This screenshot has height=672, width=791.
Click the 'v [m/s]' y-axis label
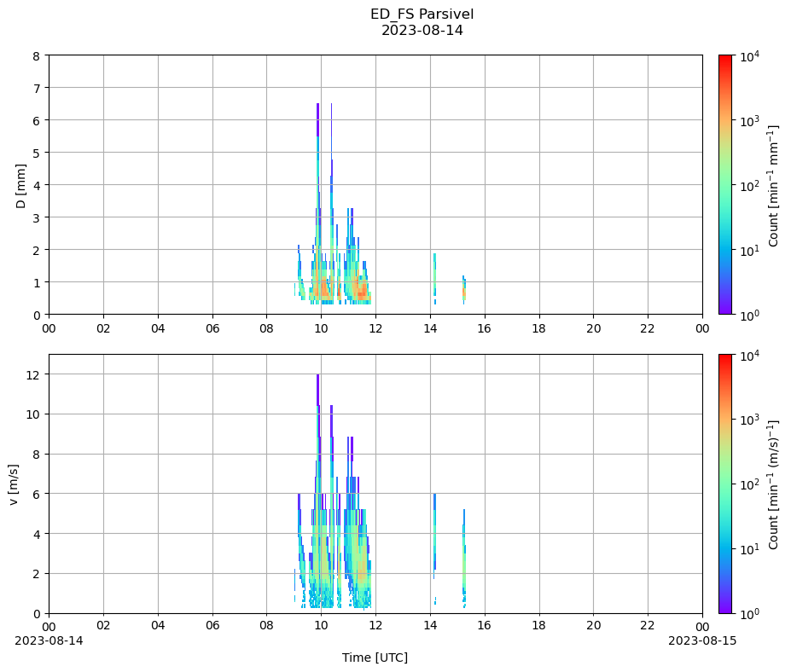(x=14, y=484)
